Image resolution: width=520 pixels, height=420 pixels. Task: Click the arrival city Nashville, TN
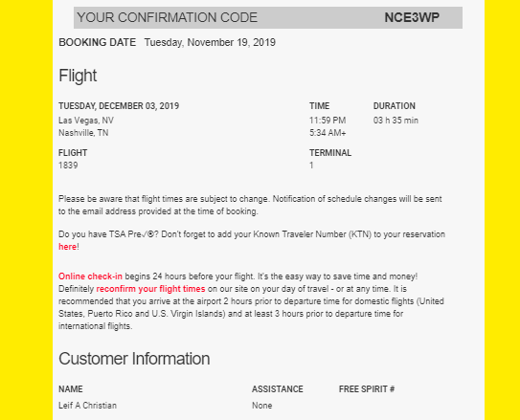coord(83,133)
